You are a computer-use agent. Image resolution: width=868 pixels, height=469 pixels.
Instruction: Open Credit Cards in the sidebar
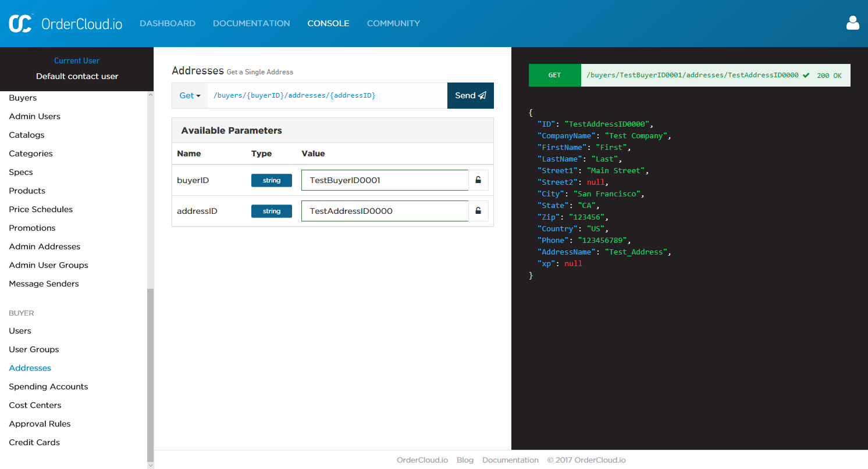pyautogui.click(x=34, y=442)
